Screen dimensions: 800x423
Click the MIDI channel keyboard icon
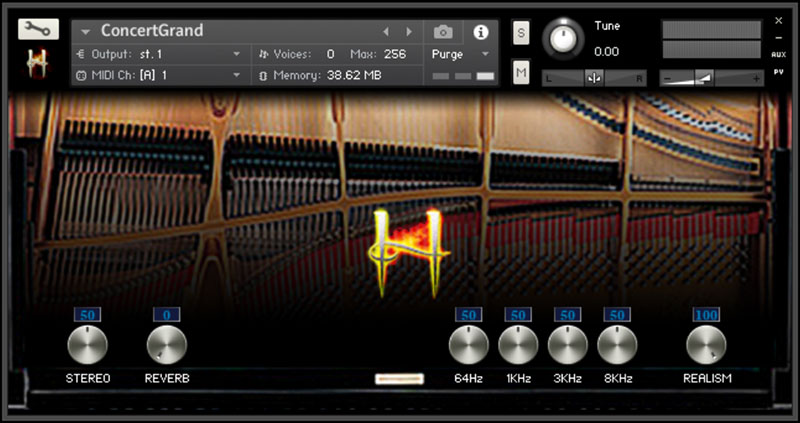point(82,76)
